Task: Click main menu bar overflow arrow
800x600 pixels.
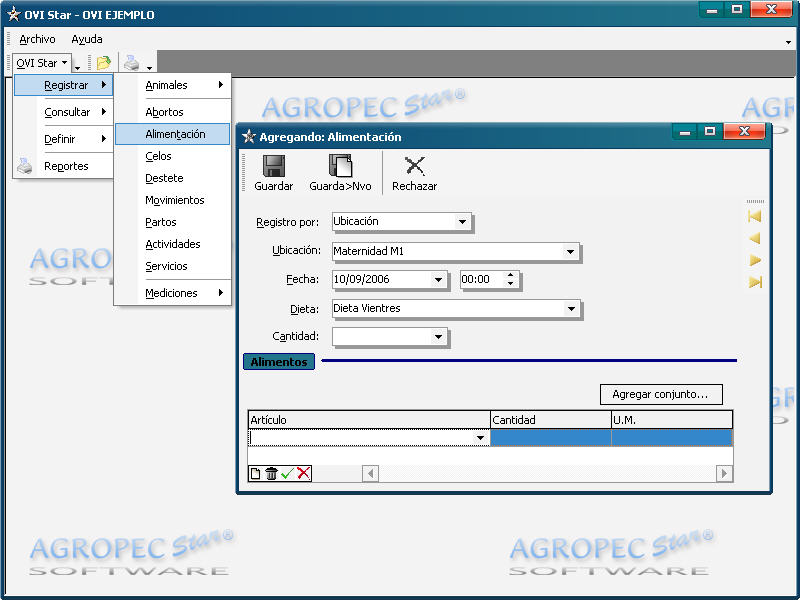Action: click(788, 43)
